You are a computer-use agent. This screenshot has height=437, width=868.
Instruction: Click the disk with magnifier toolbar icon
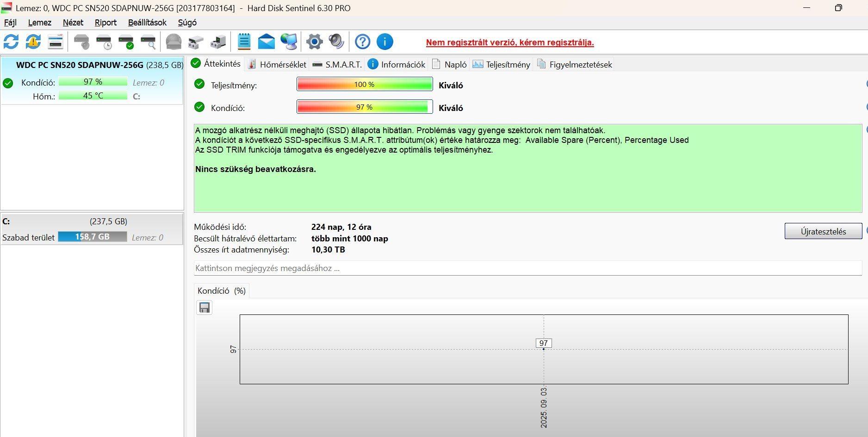click(148, 42)
